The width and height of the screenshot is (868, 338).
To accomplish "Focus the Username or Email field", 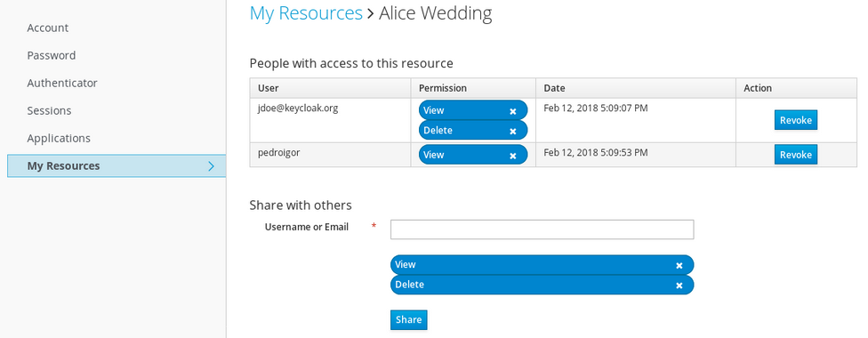I will (542, 229).
